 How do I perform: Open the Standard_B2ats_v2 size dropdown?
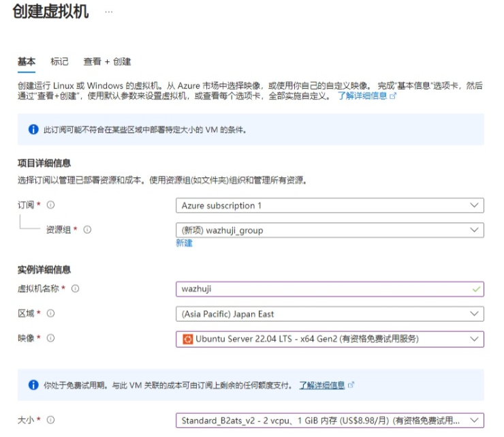[x=330, y=420]
